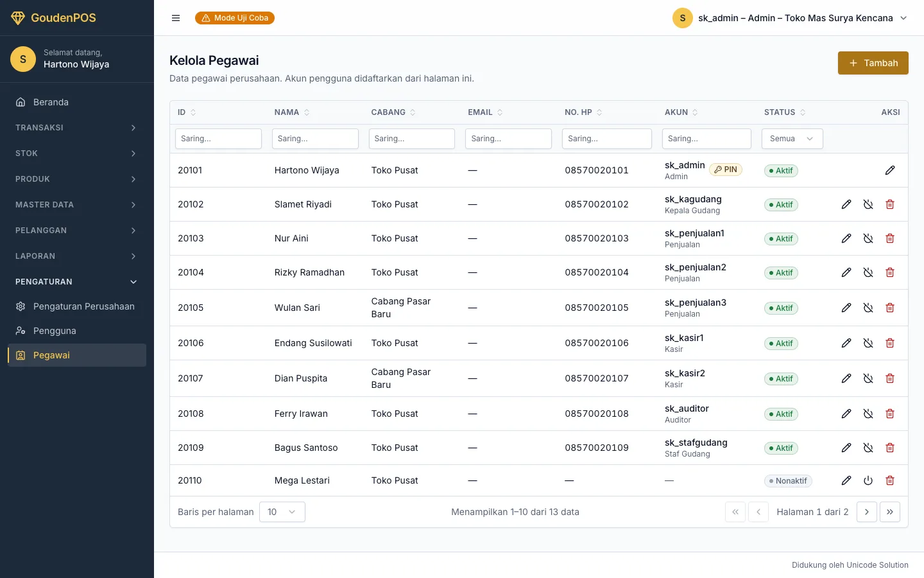The width and height of the screenshot is (924, 578).
Task: Deactivate Rizky Ramadhan's account
Action: 868,272
